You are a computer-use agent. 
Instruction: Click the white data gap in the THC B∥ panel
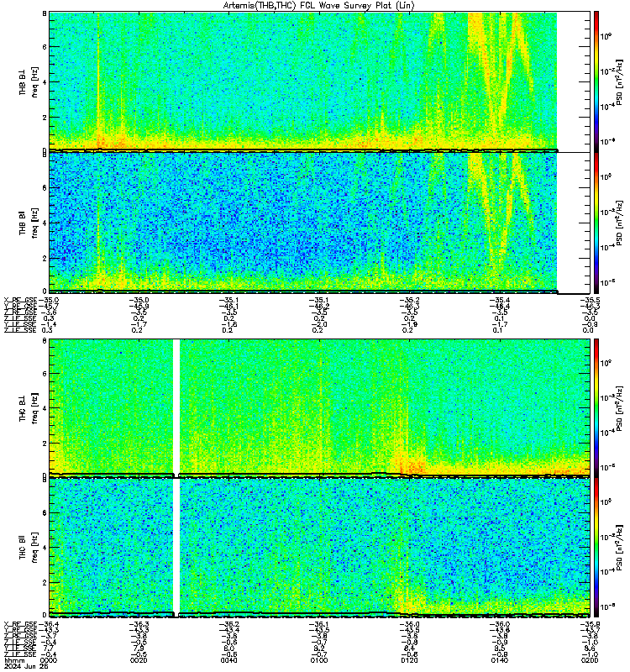[x=176, y=548]
